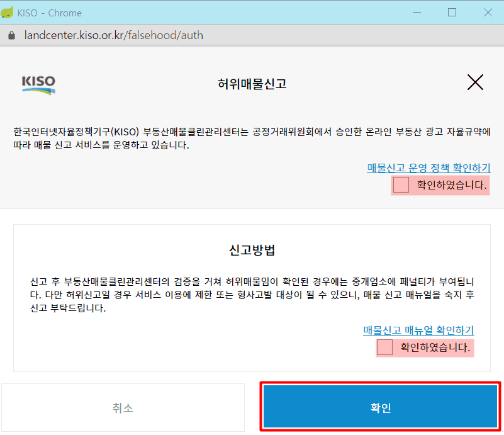This screenshot has height=435, width=504.
Task: Minimize the KISO Chrome window
Action: (x=415, y=13)
